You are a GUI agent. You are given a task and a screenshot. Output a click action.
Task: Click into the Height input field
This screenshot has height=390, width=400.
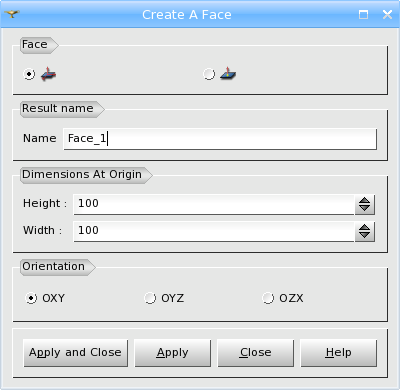click(214, 204)
